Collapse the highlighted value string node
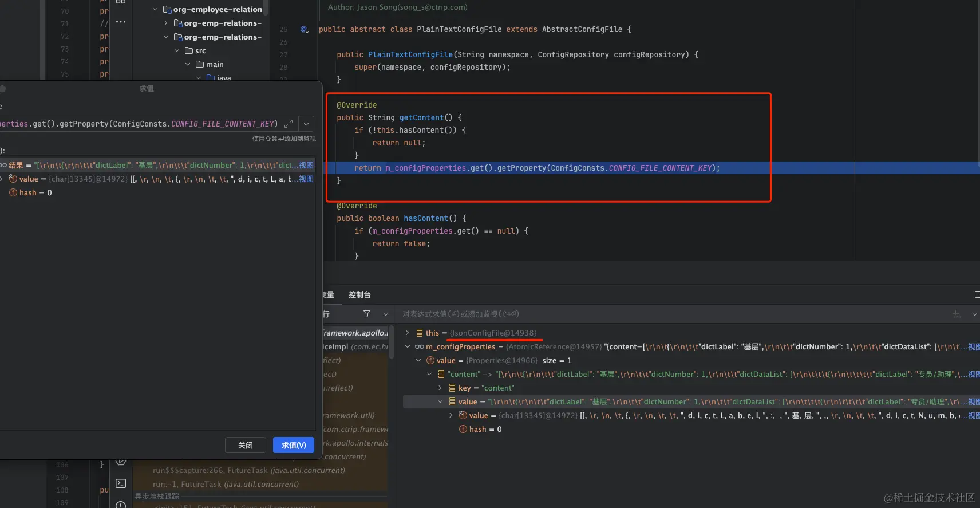 point(440,401)
